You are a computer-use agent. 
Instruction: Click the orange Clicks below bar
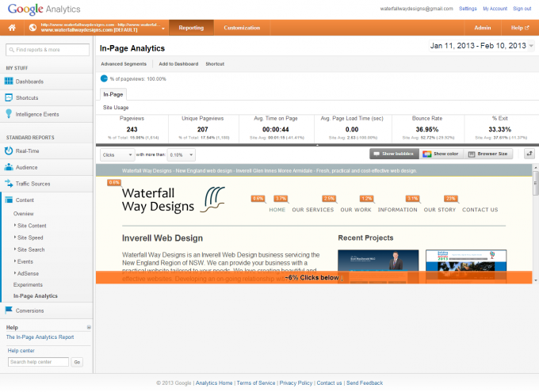coord(314,277)
